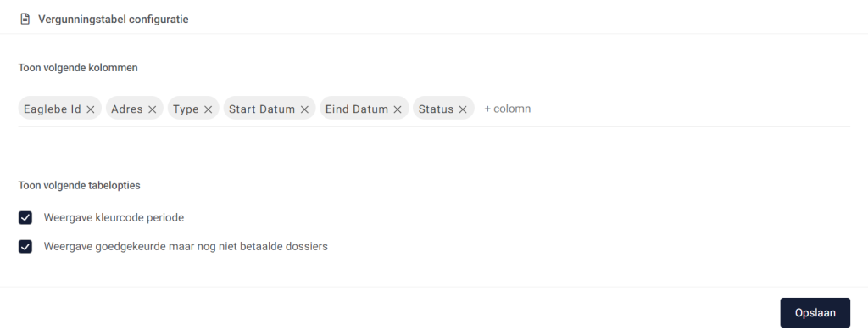This screenshot has width=868, height=336.
Task: Click the Type chip label
Action: click(186, 109)
